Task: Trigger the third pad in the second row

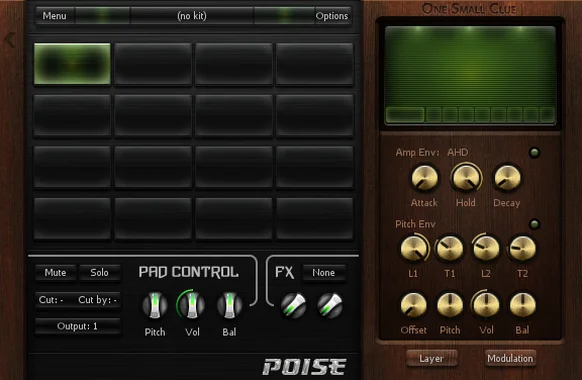Action: pos(234,115)
